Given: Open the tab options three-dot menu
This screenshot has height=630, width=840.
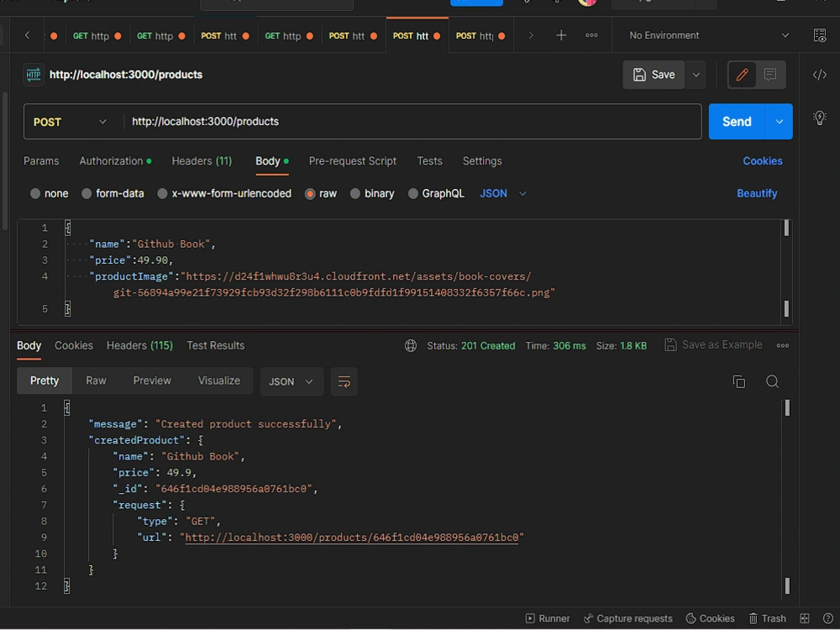Looking at the screenshot, I should click(x=591, y=35).
